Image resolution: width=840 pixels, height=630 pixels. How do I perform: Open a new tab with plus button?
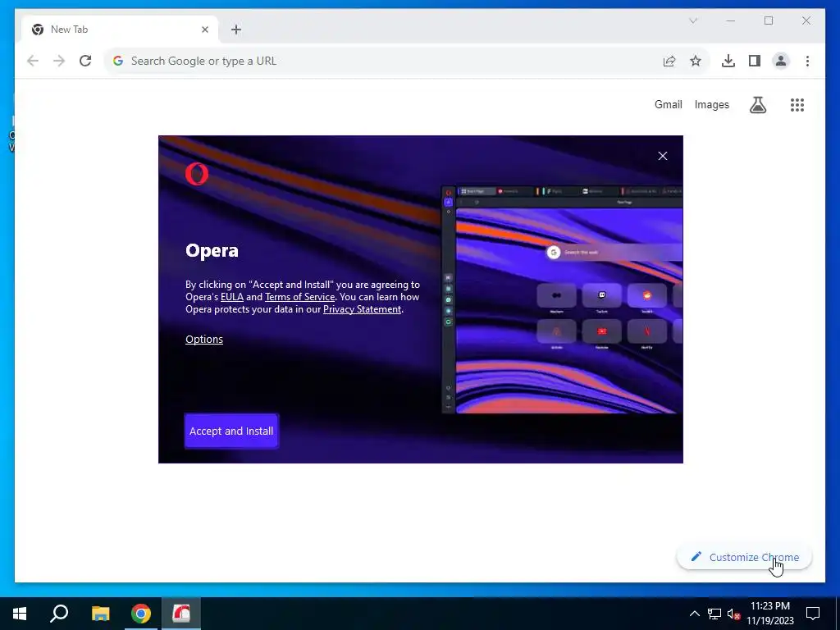(236, 30)
